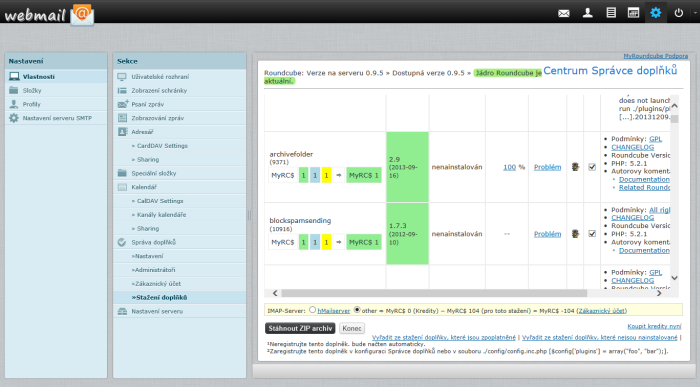The width and height of the screenshot is (700, 387).
Task: Open the »Zákaznický účet subsection
Action: coord(179,283)
